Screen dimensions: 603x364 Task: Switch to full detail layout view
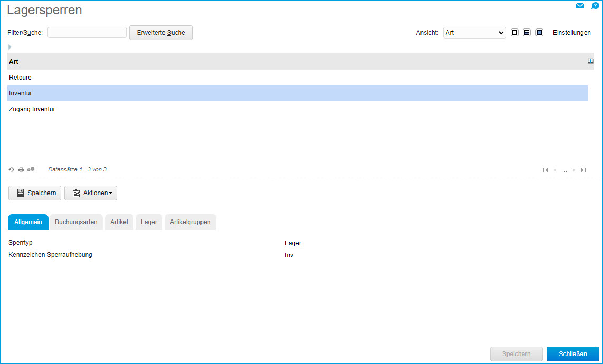(539, 33)
